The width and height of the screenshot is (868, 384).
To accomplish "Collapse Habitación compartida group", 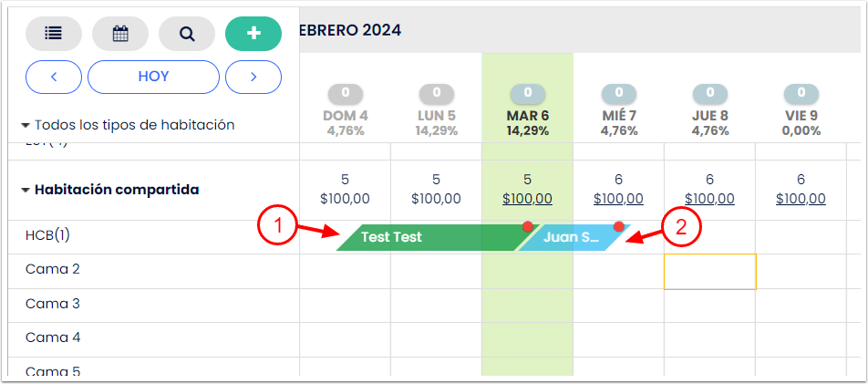I will (26, 191).
